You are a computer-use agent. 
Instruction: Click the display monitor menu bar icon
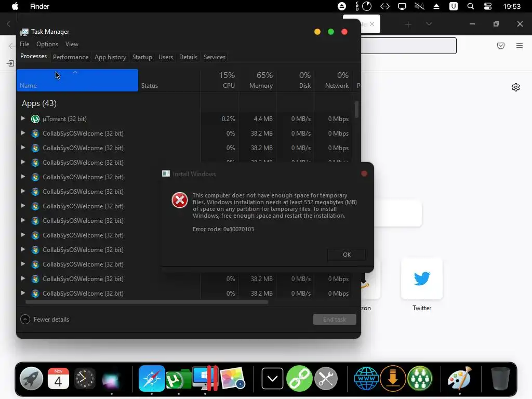[x=402, y=6]
